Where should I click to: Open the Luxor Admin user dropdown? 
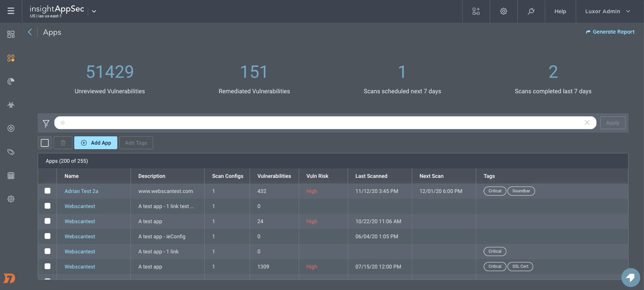[607, 11]
